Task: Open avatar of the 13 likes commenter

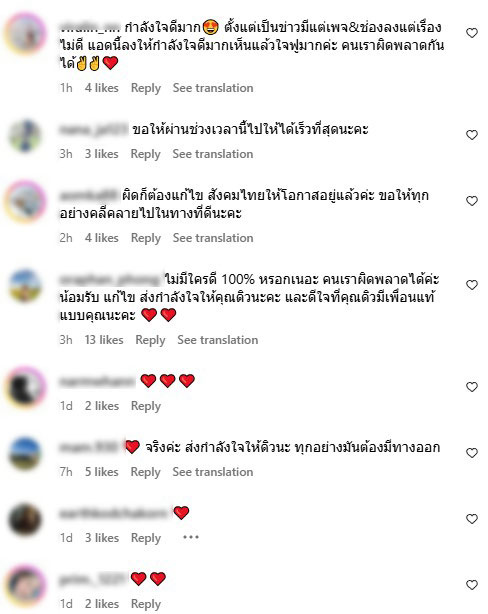Action: (25, 285)
